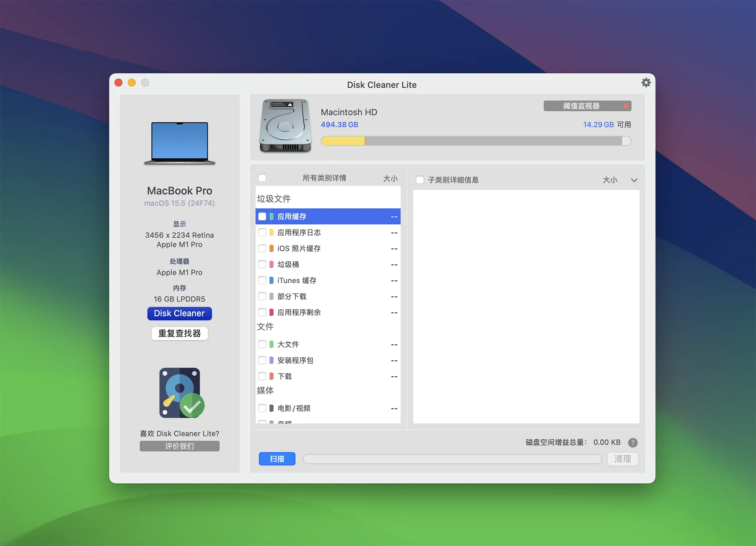Select the iTunes 缓存 row
This screenshot has width=756, height=546.
[328, 280]
